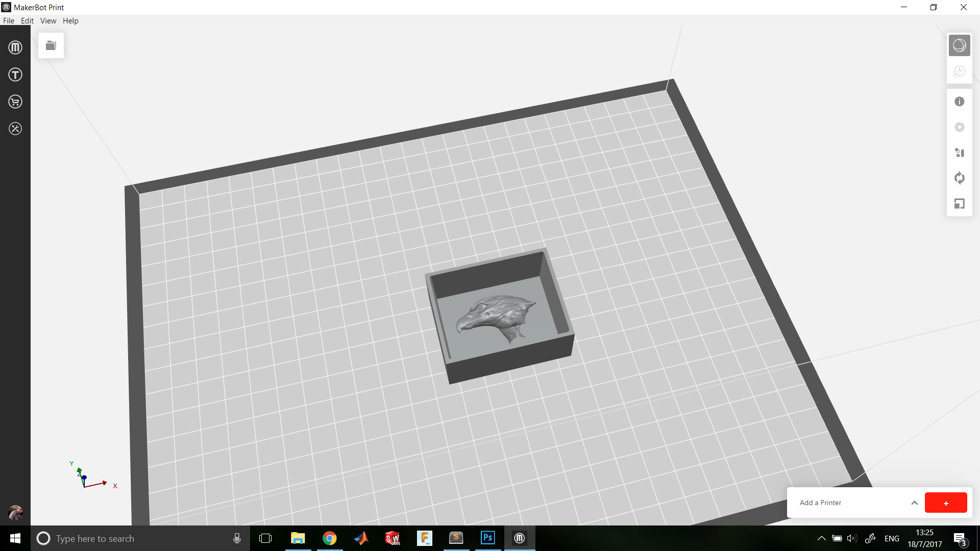This screenshot has height=551, width=980.
Task: Open the clock showing 13:25
Action: [x=924, y=538]
